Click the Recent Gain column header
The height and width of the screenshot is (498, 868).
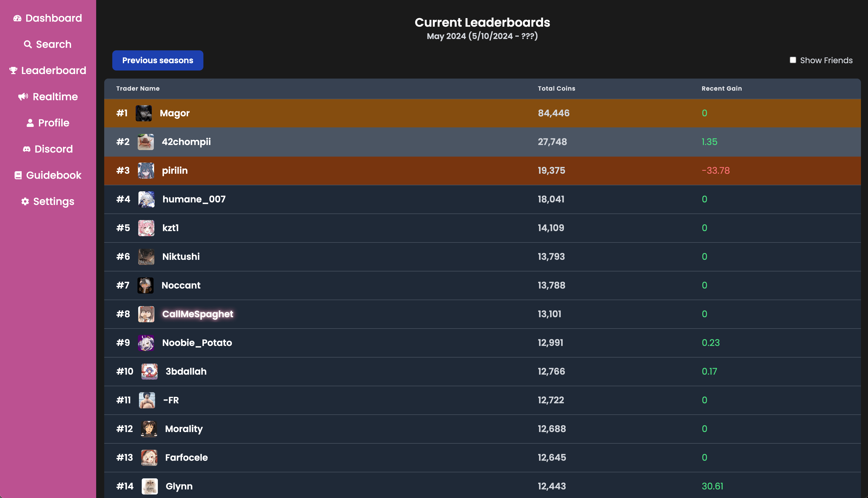tap(721, 89)
